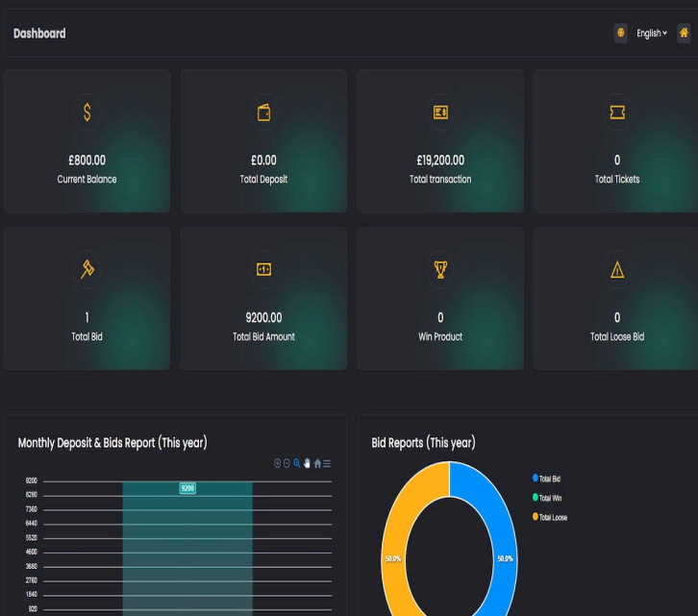Click the Total Bid Amount label

(264, 337)
